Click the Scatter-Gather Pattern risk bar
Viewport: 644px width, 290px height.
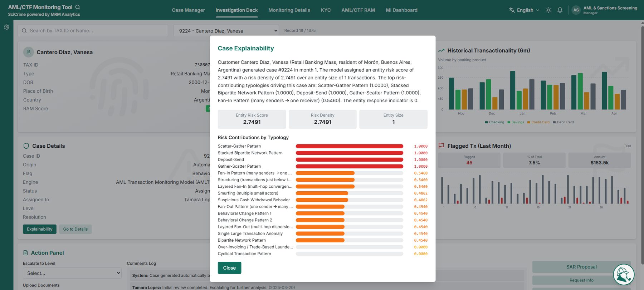350,146
